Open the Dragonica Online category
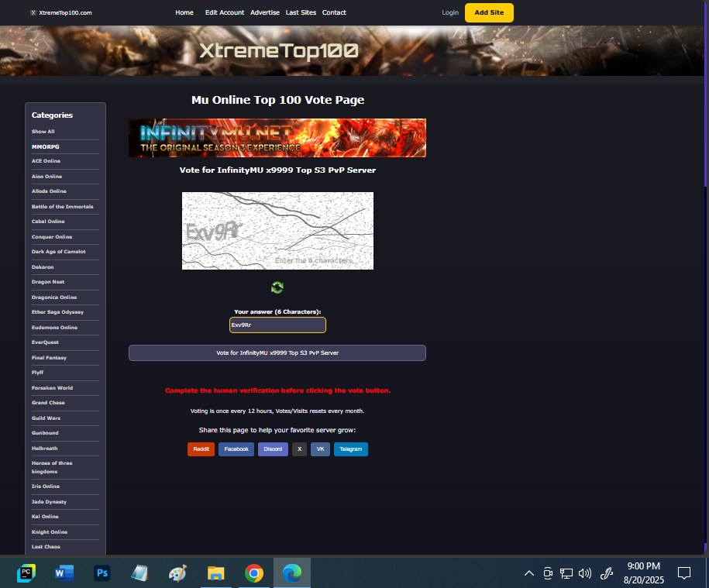 pos(53,297)
